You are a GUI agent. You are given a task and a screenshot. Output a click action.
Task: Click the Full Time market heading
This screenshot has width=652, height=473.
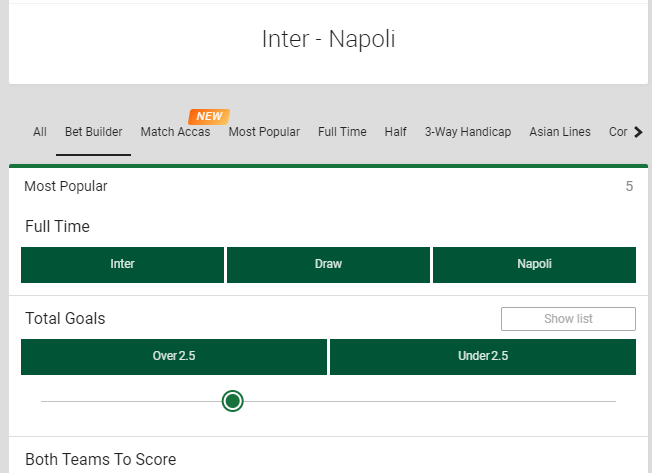click(57, 227)
